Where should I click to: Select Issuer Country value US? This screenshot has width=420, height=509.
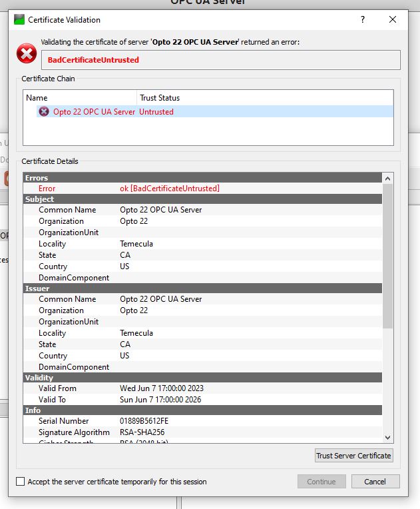coord(124,356)
